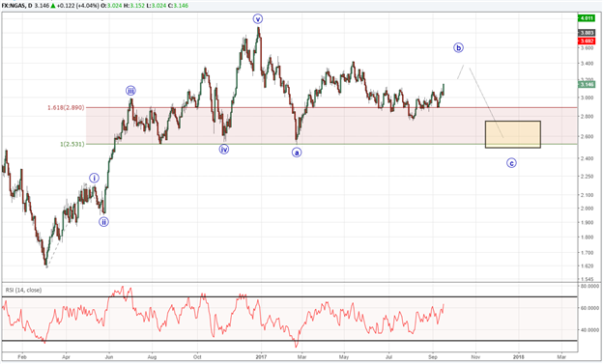Click the 2.250 price axis value
This screenshot has width=603, height=364.
tap(587, 177)
